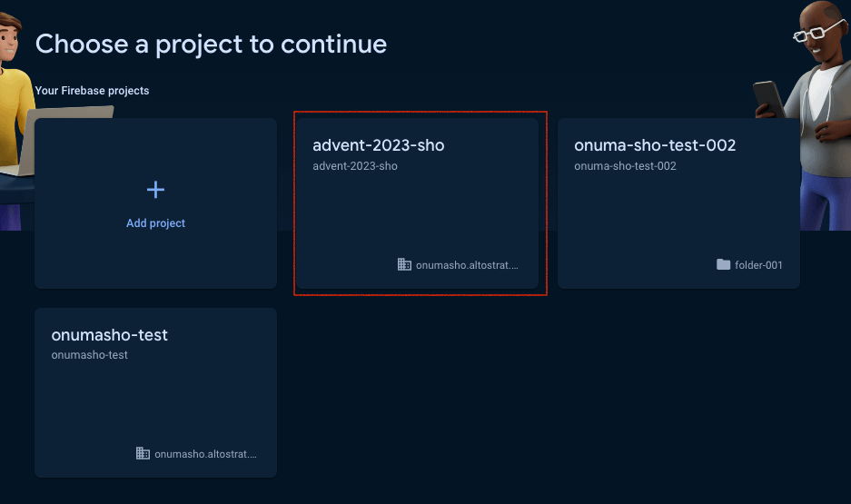Image resolution: width=851 pixels, height=504 pixels.
Task: Click the advent-2023-sho project ID subtitle
Action: pyautogui.click(x=355, y=166)
